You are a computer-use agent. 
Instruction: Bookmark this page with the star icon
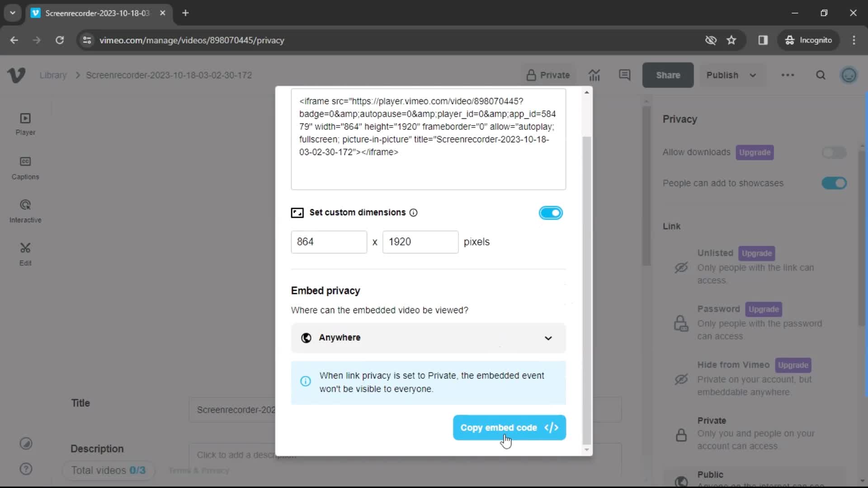tap(731, 40)
